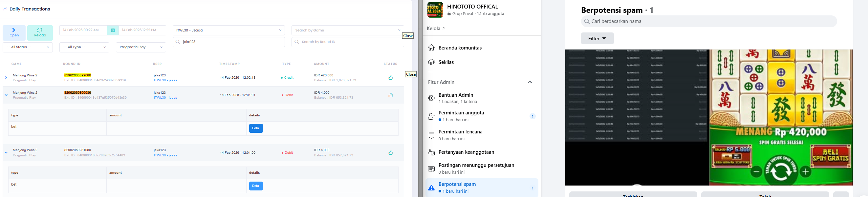This screenshot has width=868, height=197.
Task: Open Mahjong MENANG Rp 420,000 image
Action: coord(781,117)
